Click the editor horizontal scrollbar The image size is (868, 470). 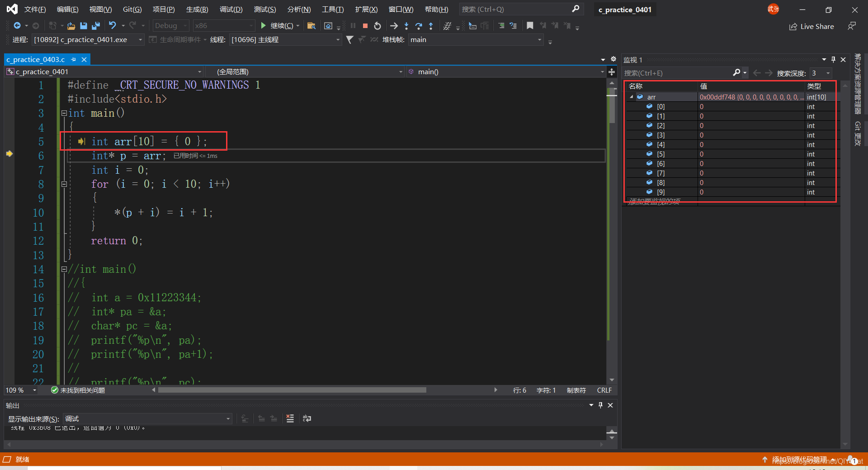292,390
